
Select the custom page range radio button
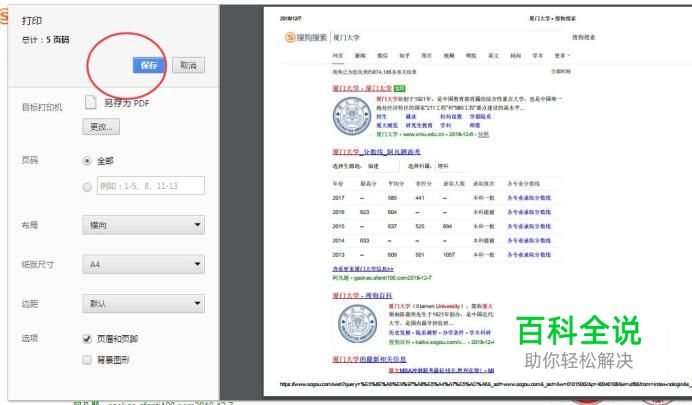[x=87, y=187]
